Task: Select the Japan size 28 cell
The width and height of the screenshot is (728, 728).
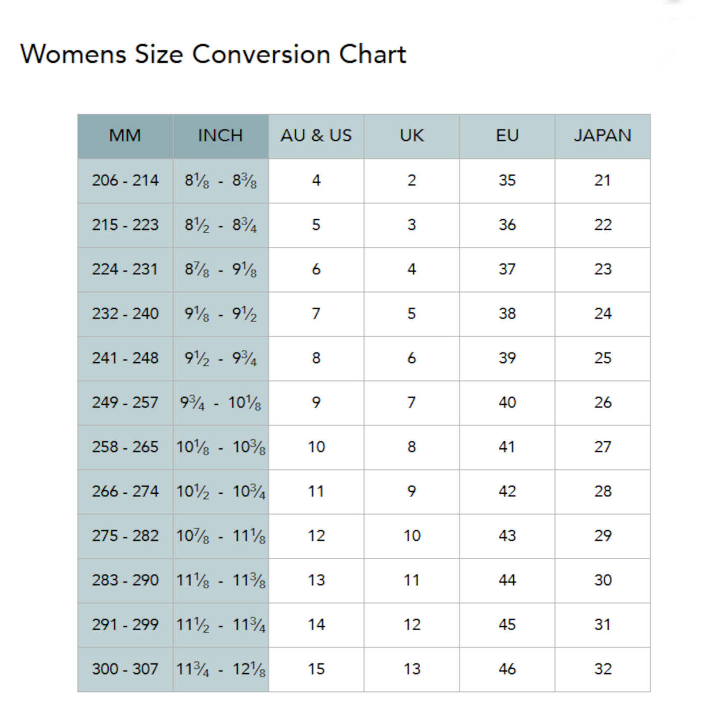Action: click(603, 491)
